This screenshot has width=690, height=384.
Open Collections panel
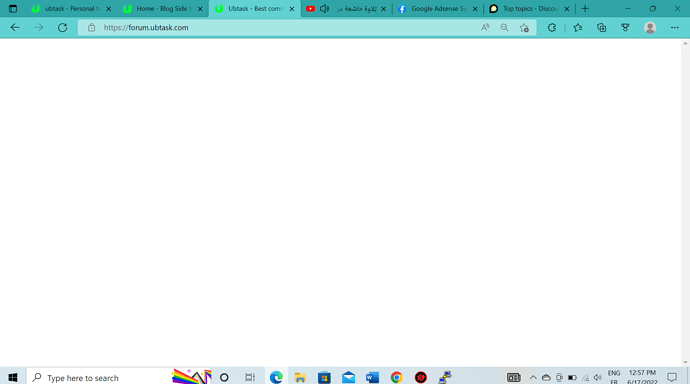click(x=602, y=27)
